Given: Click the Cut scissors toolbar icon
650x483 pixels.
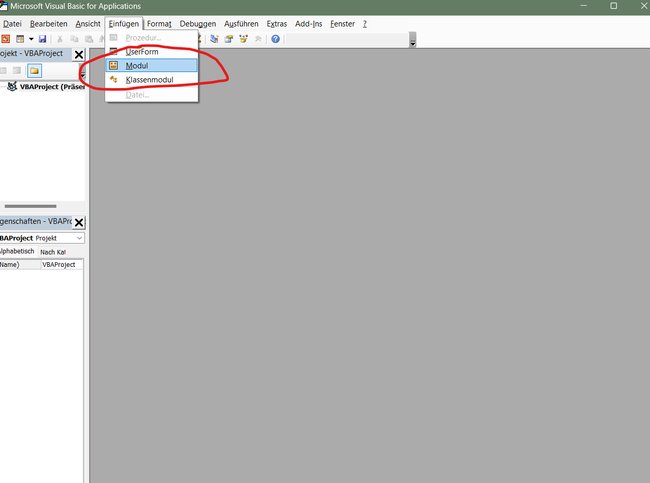Looking at the screenshot, I should coord(60,39).
